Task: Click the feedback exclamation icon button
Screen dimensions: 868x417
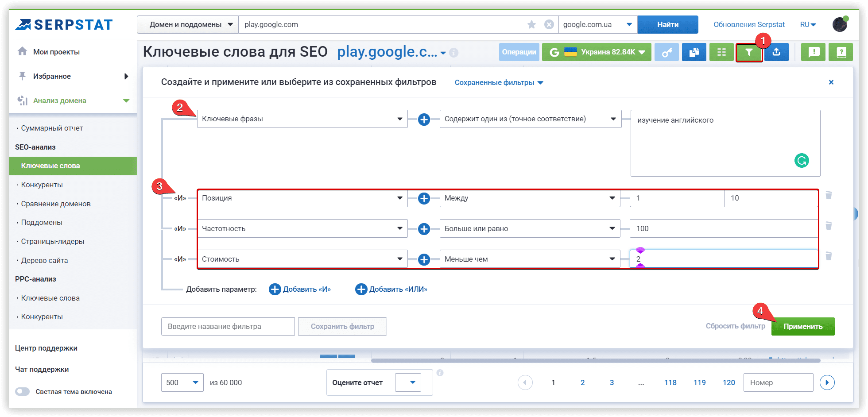Action: (x=813, y=52)
